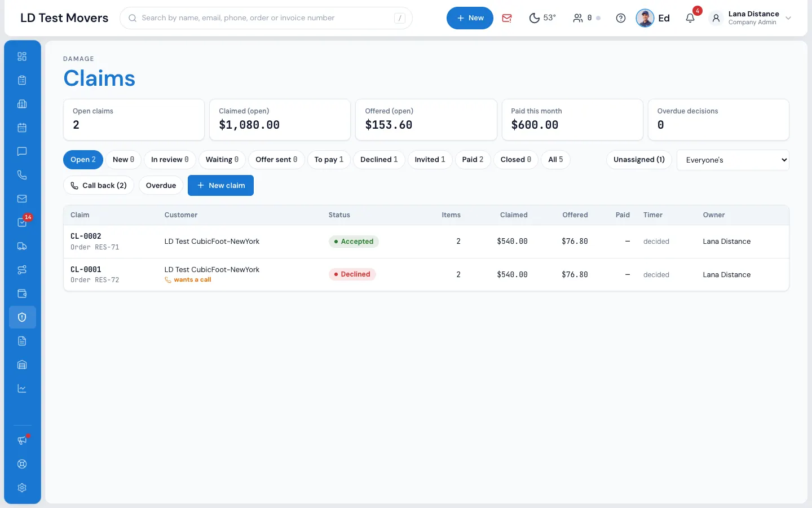The height and width of the screenshot is (508, 812).
Task: Open the notifications bell icon
Action: tap(690, 18)
